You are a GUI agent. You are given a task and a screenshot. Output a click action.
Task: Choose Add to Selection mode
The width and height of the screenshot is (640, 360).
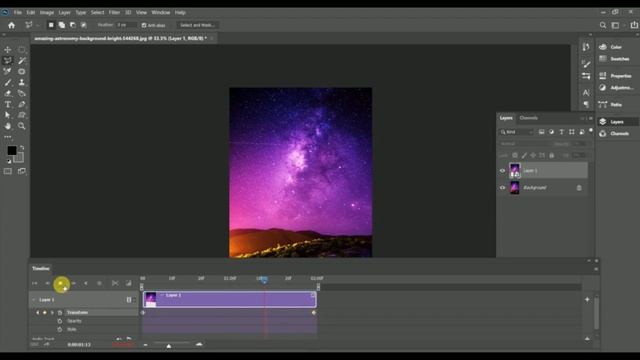62,25
